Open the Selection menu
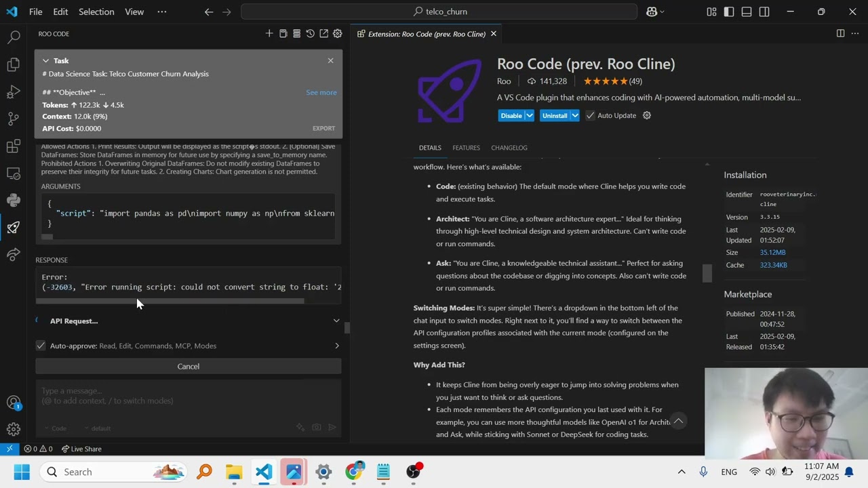The image size is (868, 488). 96,12
